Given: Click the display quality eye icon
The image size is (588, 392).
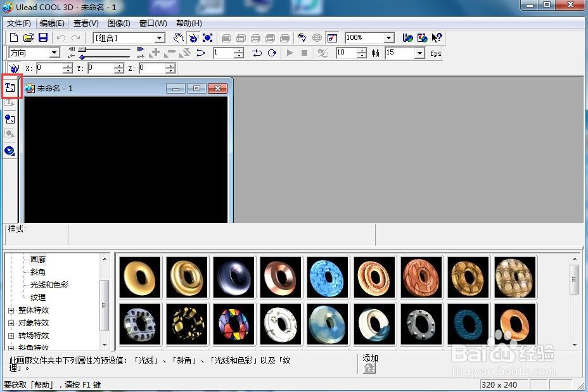Looking at the screenshot, I should click(x=302, y=37).
